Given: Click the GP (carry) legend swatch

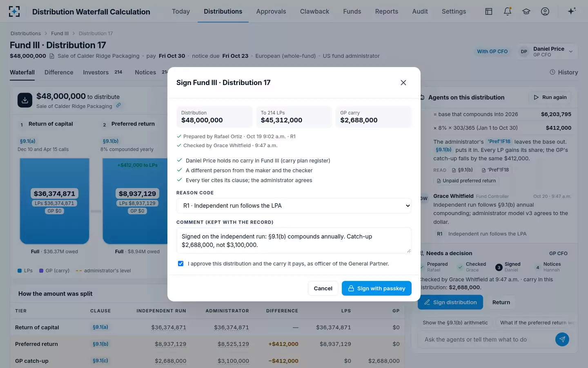Looking at the screenshot, I should pyautogui.click(x=41, y=271).
